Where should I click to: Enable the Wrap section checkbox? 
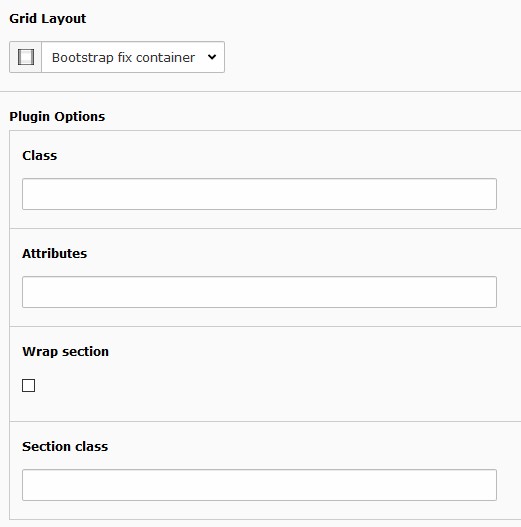(29, 386)
